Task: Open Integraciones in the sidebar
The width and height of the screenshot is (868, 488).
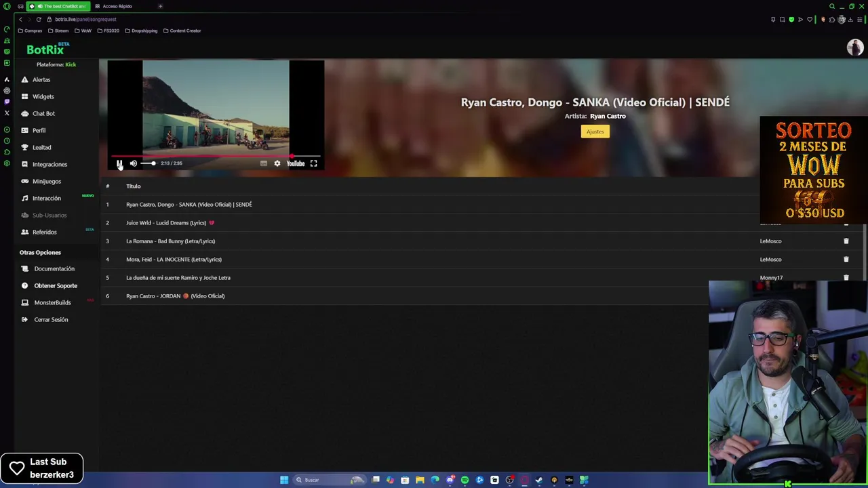Action: (50, 164)
